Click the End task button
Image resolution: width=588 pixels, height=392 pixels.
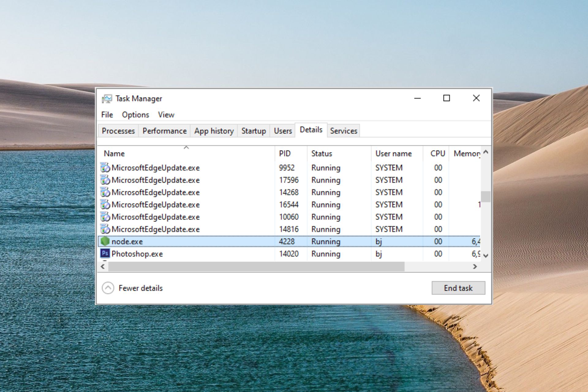pyautogui.click(x=458, y=288)
